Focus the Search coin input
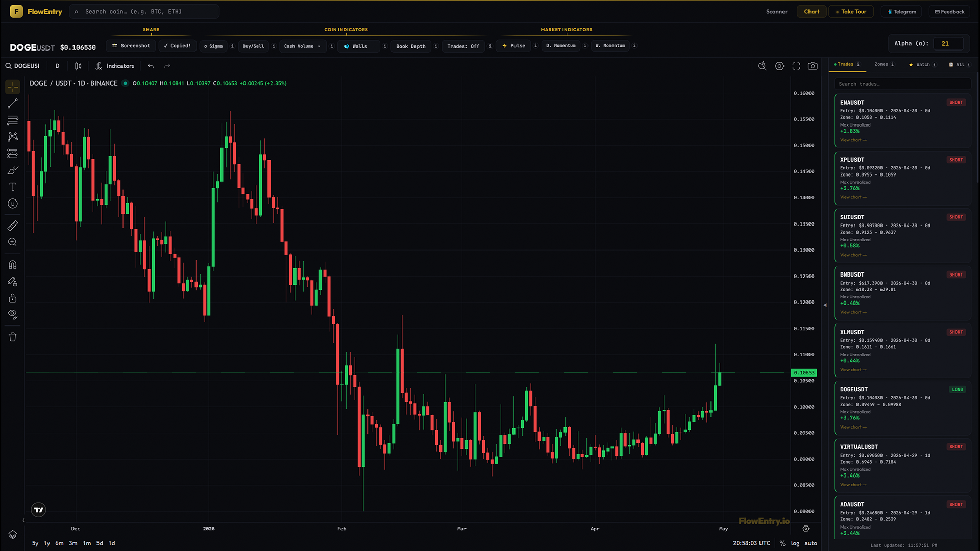 (x=144, y=11)
